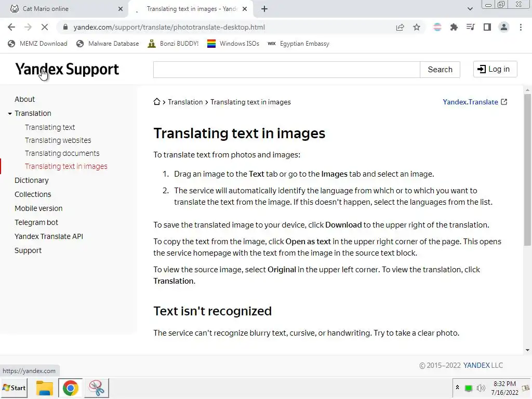The image size is (532, 399).
Task: Click the address bar URL
Action: (169, 27)
